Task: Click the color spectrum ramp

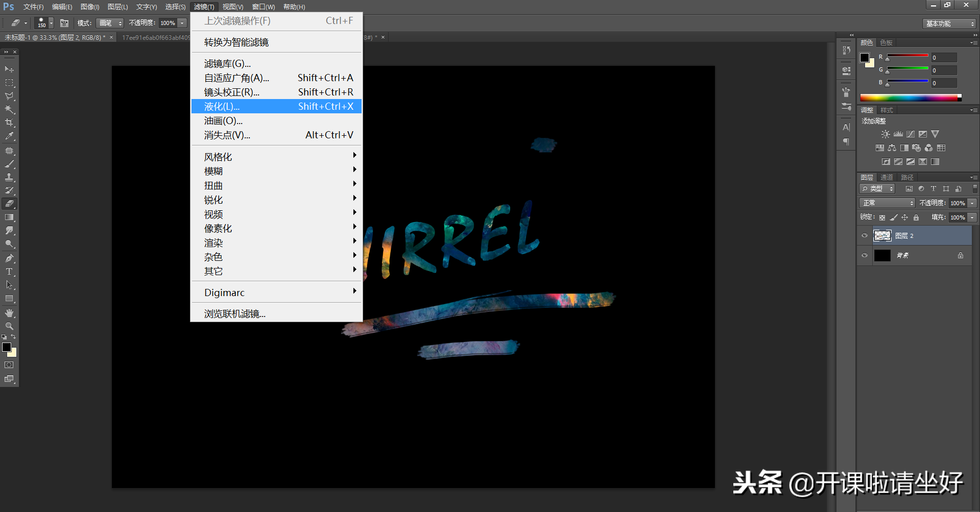Action: 911,97
